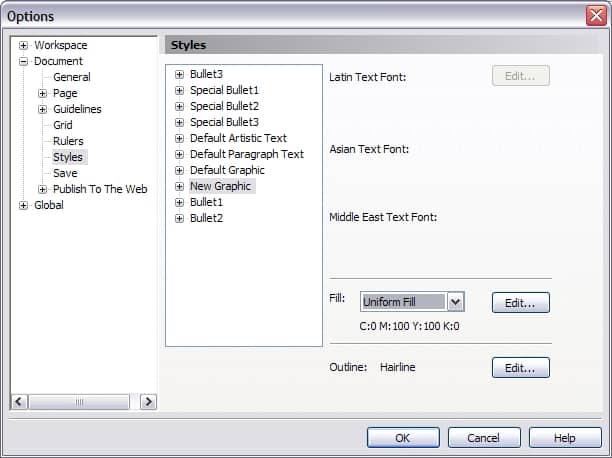Select the Default Graphic style

(227, 170)
